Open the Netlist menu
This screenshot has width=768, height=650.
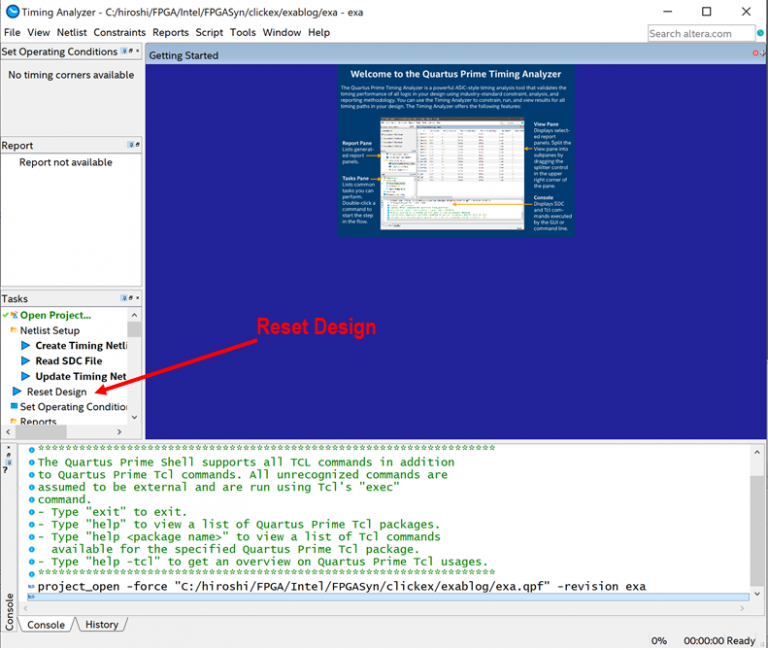point(72,33)
